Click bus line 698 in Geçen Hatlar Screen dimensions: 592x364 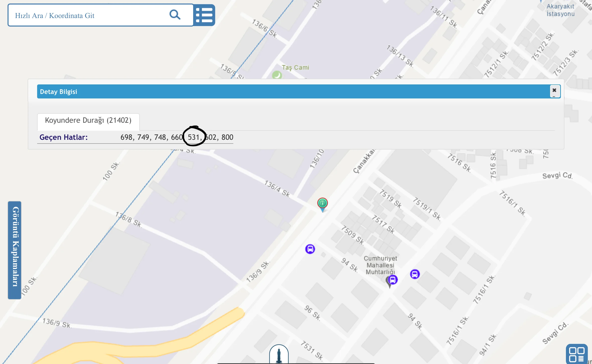[126, 137]
